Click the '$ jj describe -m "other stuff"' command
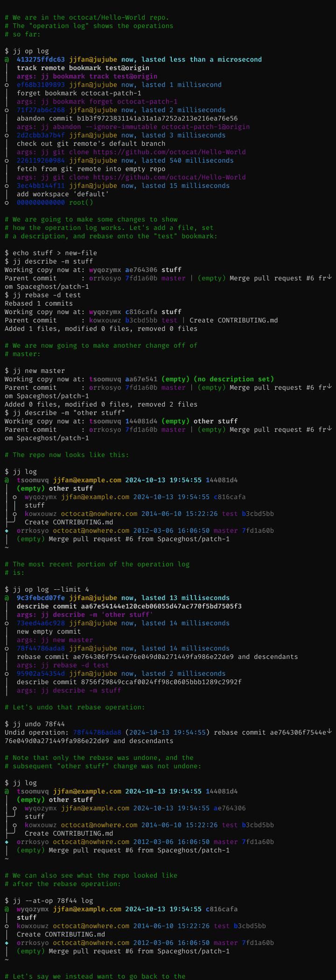The height and width of the screenshot is (980, 336). 65,413
